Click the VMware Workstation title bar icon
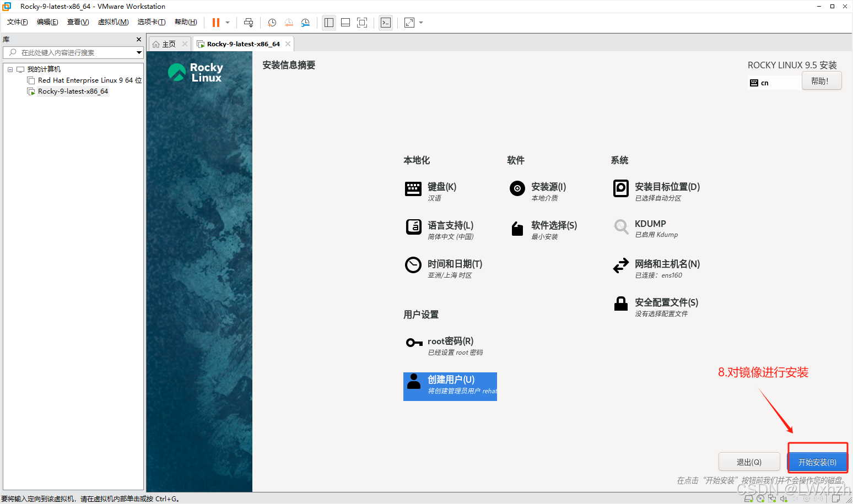This screenshot has width=853, height=504. 7,7
